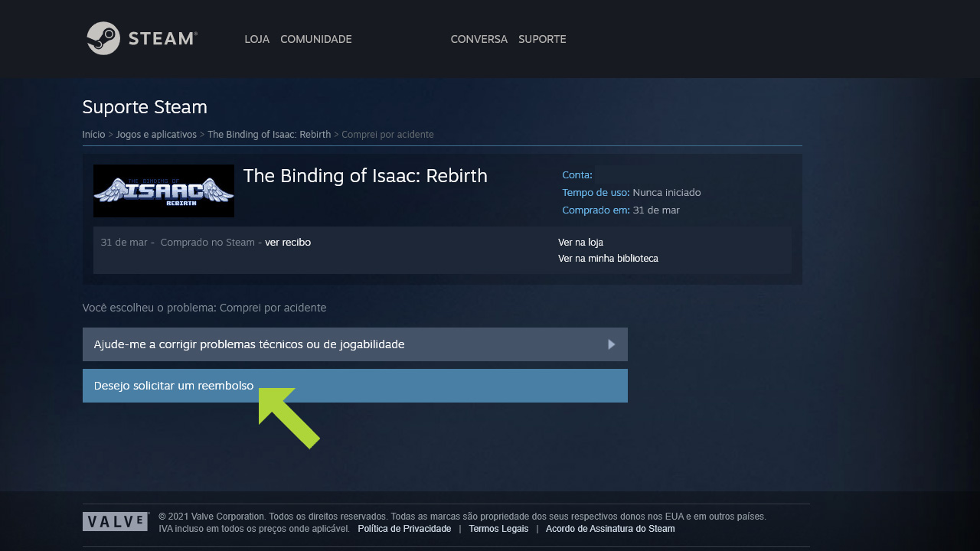The height and width of the screenshot is (551, 980).
Task: Click the Início breadcrumb link
Action: (x=93, y=134)
